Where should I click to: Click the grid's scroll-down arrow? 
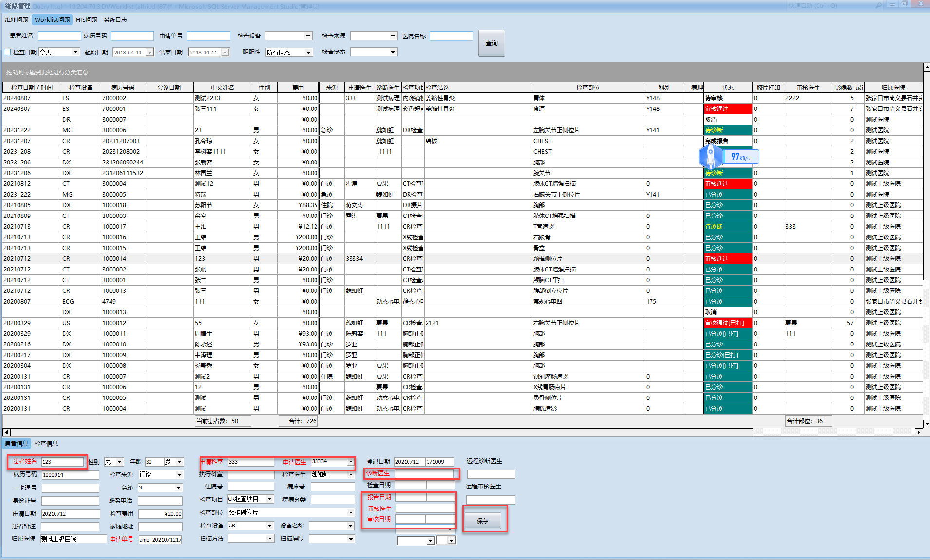(x=926, y=424)
